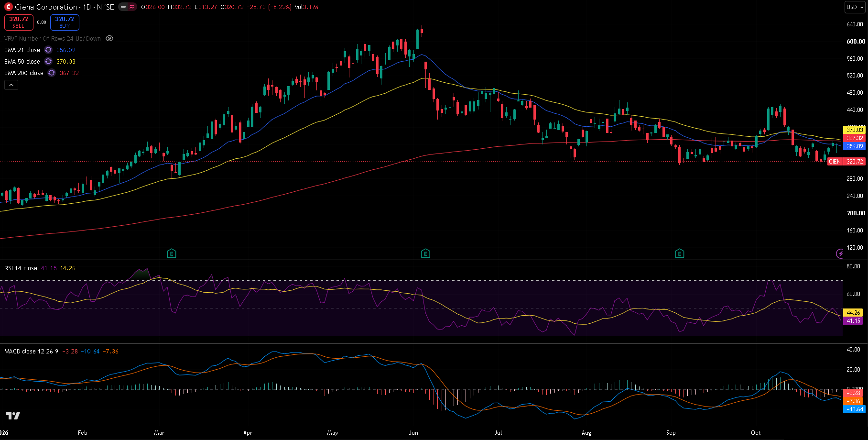Click the blue -10.64 MACD axis label
This screenshot has width=868, height=440.
(x=855, y=409)
